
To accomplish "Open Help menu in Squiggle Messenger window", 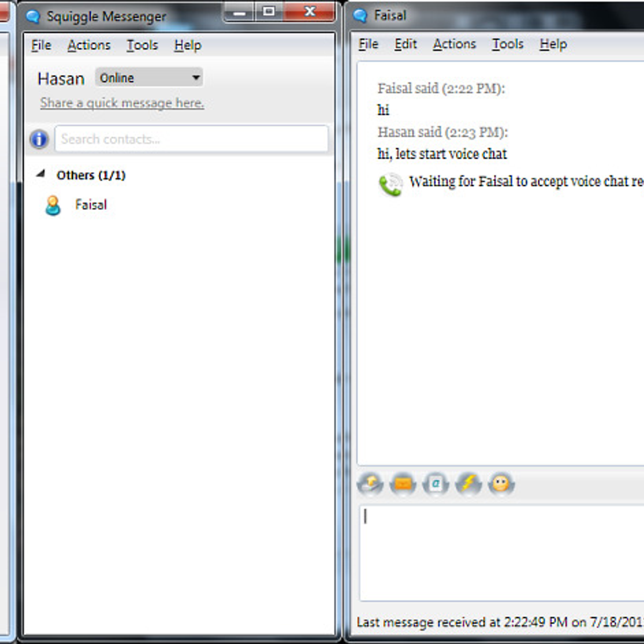I will (x=188, y=45).
